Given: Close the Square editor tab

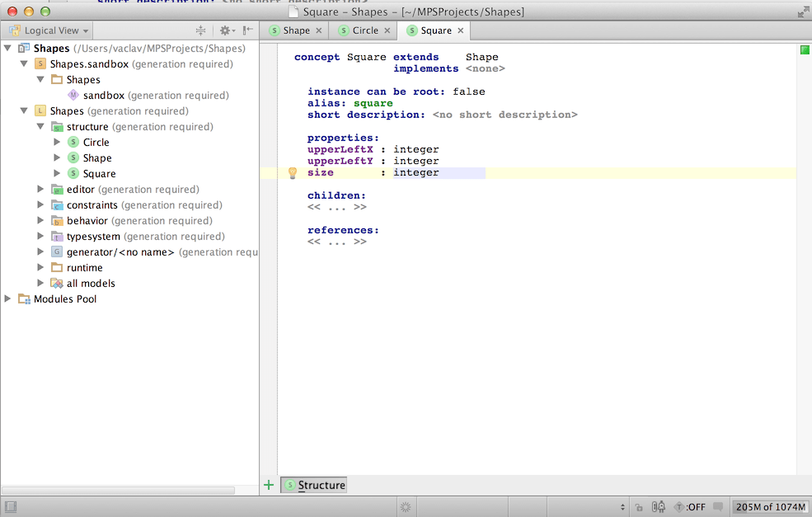Looking at the screenshot, I should pyautogui.click(x=461, y=31).
